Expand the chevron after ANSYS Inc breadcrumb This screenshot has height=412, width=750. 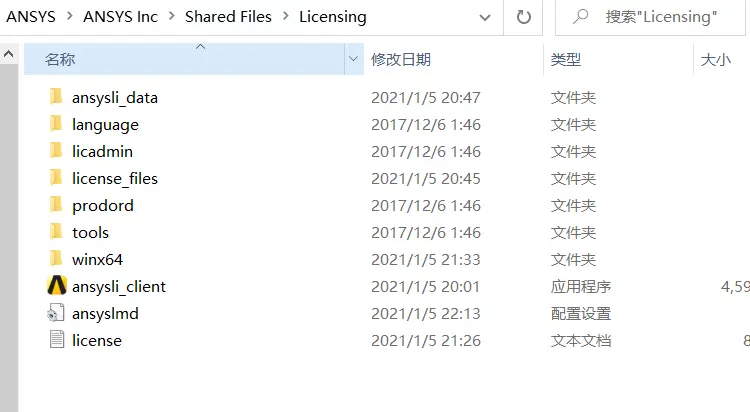coord(172,16)
